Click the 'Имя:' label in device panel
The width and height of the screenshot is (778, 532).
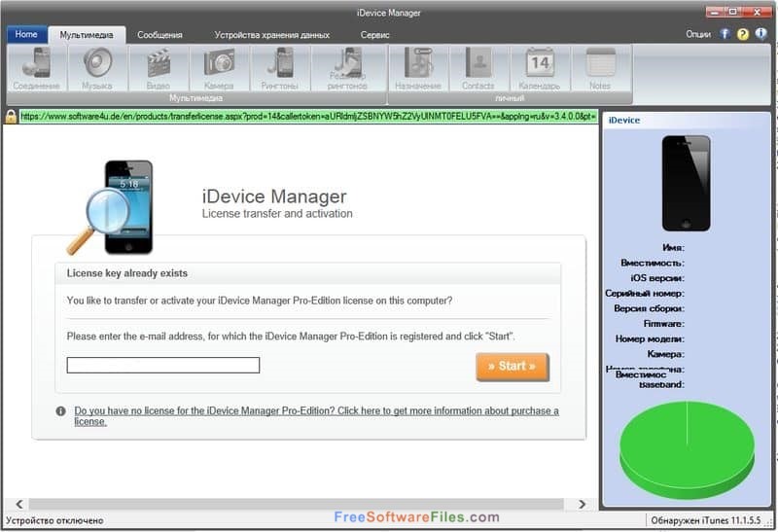pos(673,247)
